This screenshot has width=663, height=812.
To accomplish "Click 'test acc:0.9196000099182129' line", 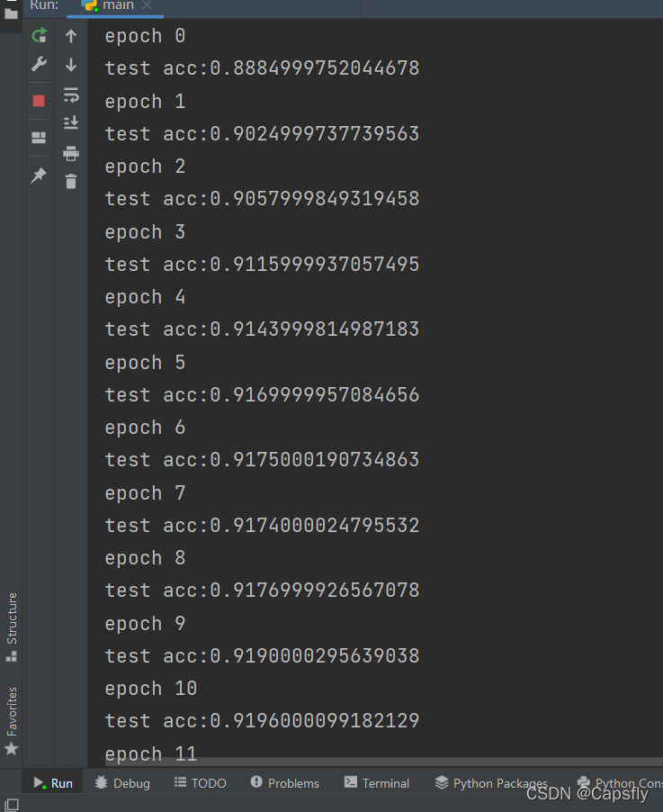I will (262, 721).
